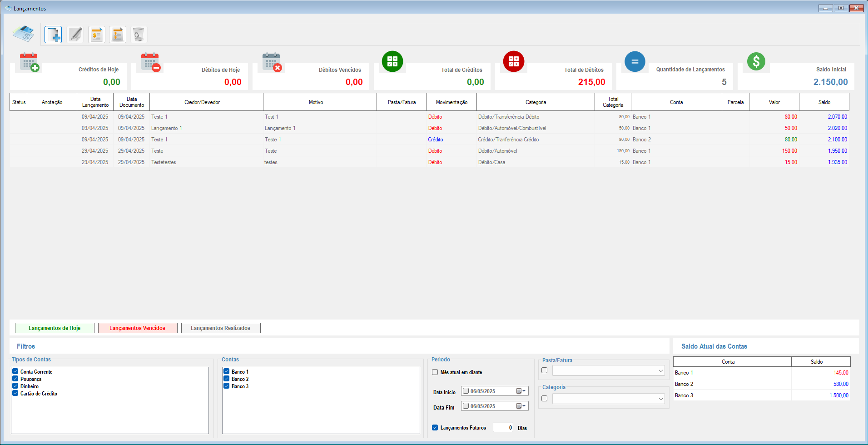Click the credit card and check logo icon
This screenshot has width=868, height=445.
pyautogui.click(x=23, y=34)
